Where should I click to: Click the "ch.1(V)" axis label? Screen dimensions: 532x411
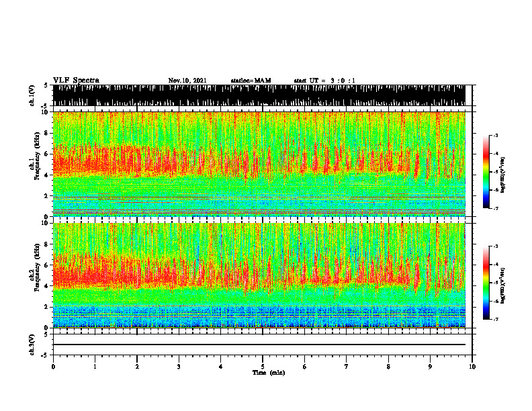point(32,95)
